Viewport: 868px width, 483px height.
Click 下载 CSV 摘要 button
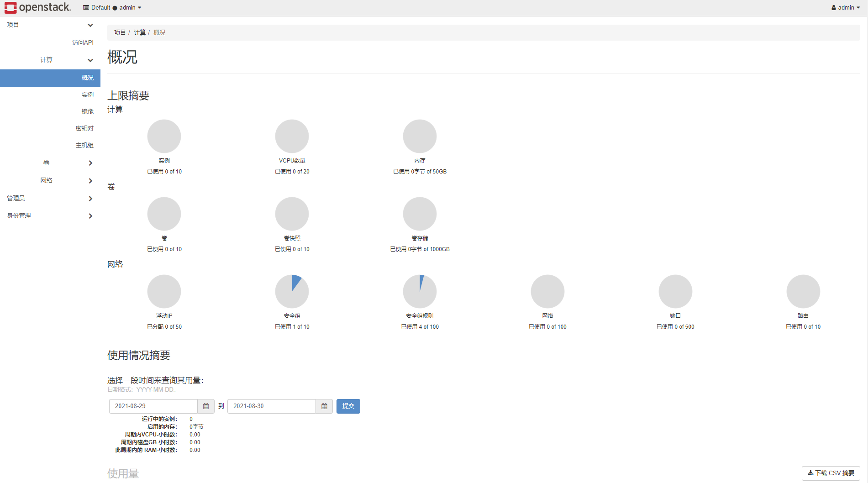pyautogui.click(x=831, y=473)
